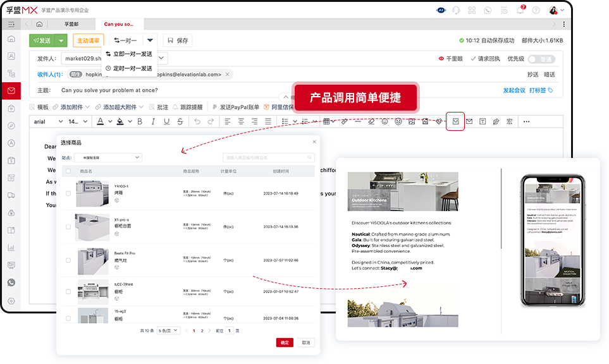Click the red 确定 confirm button

[x=285, y=343]
